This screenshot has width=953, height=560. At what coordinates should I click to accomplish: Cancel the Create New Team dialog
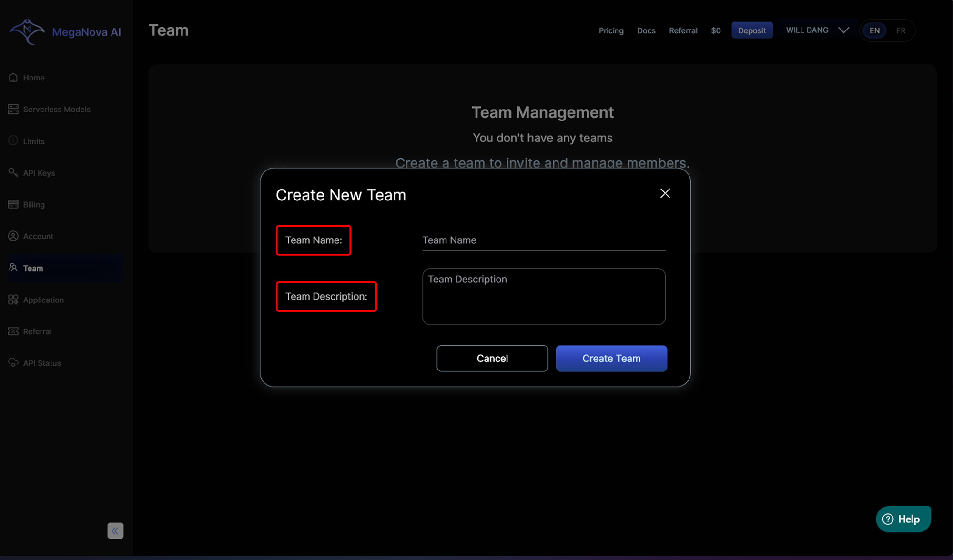[x=492, y=358]
